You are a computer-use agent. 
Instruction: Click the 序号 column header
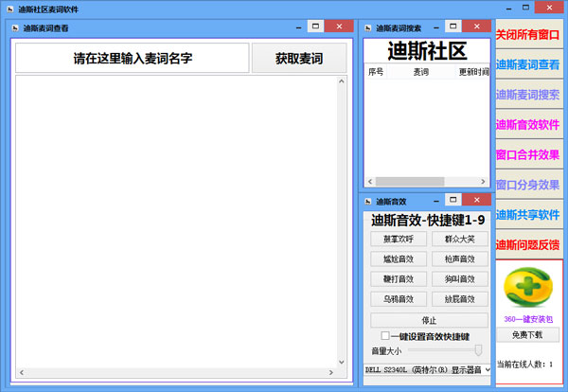pyautogui.click(x=376, y=72)
